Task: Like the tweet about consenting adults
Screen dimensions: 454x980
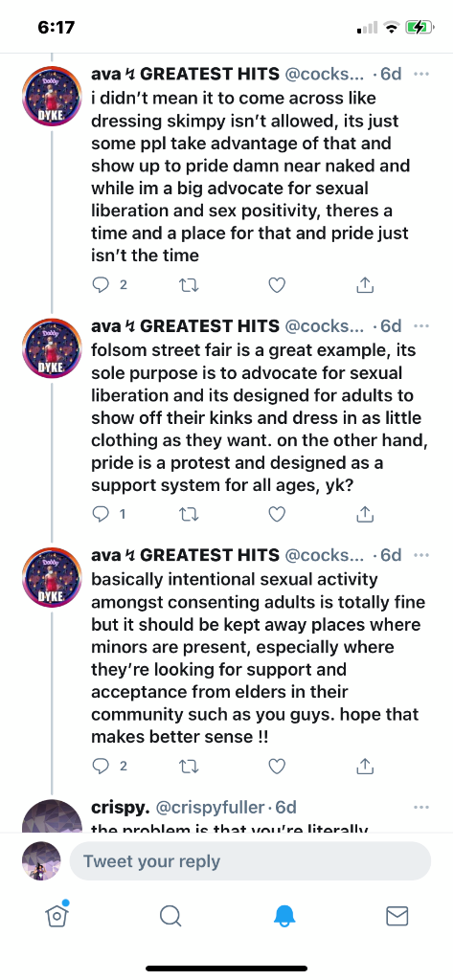Action: click(277, 766)
